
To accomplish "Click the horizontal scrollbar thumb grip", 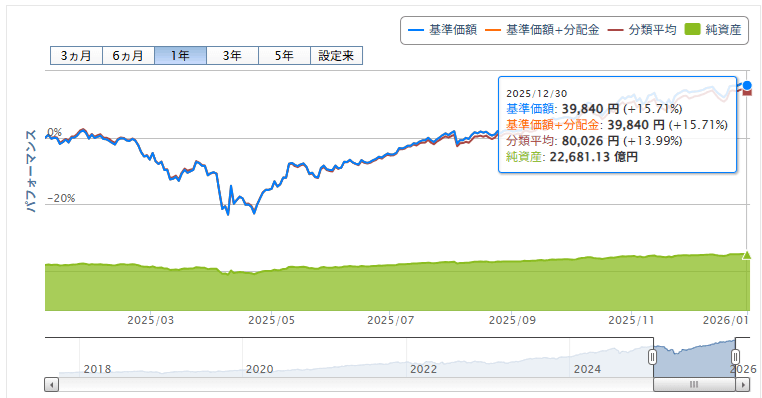I will click(x=694, y=385).
